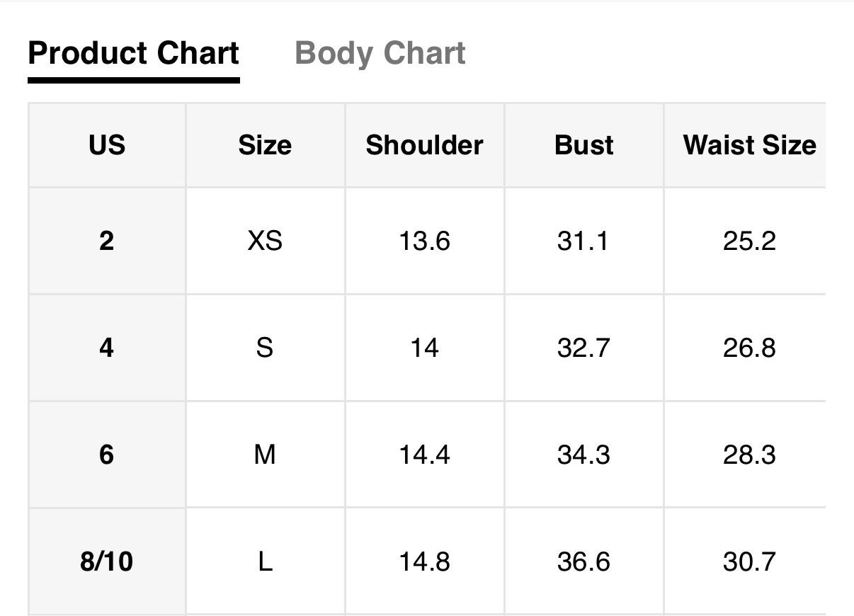Select the Product Chart tab

134,54
